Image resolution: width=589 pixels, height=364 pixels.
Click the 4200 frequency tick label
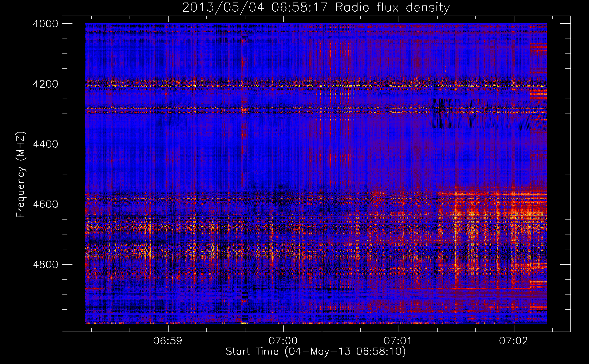(46, 84)
